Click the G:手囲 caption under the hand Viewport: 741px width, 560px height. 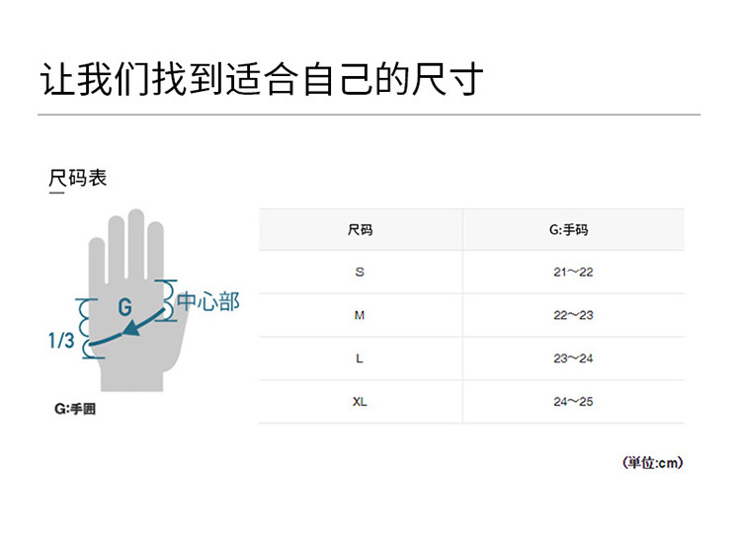[76, 409]
